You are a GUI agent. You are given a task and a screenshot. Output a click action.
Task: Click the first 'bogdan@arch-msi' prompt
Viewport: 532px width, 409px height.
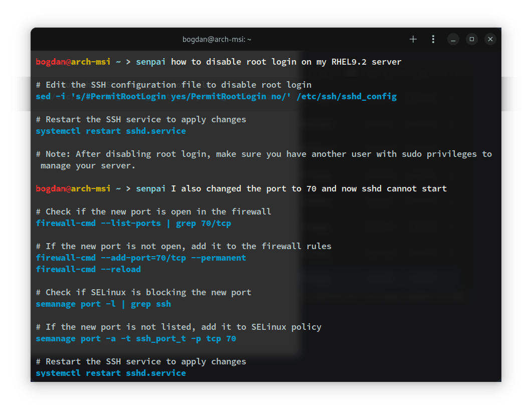[x=73, y=62]
